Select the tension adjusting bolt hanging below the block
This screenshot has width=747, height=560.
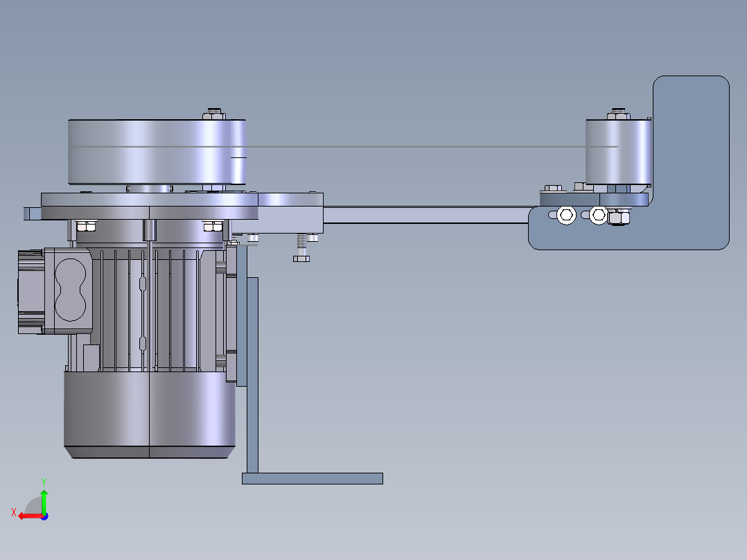[301, 248]
